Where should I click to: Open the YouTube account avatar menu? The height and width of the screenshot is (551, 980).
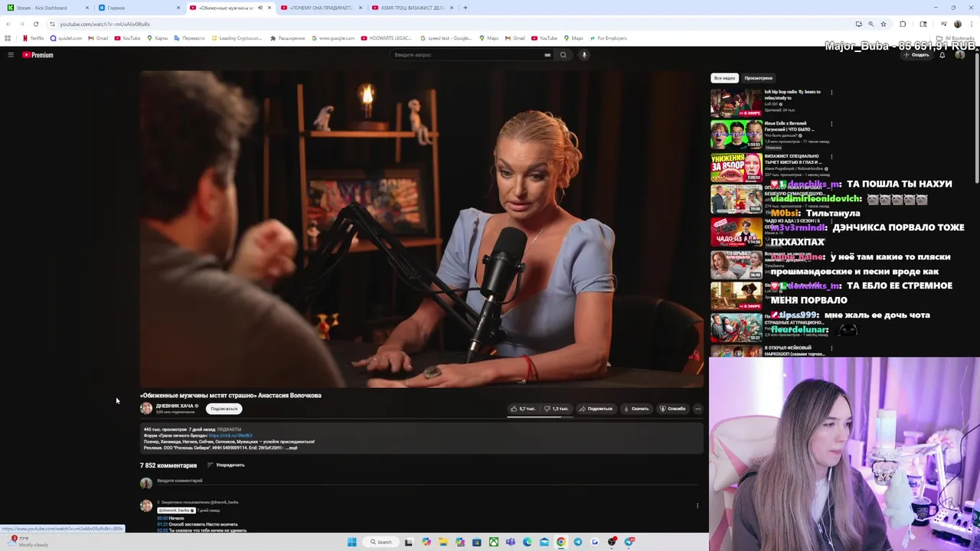coord(959,55)
